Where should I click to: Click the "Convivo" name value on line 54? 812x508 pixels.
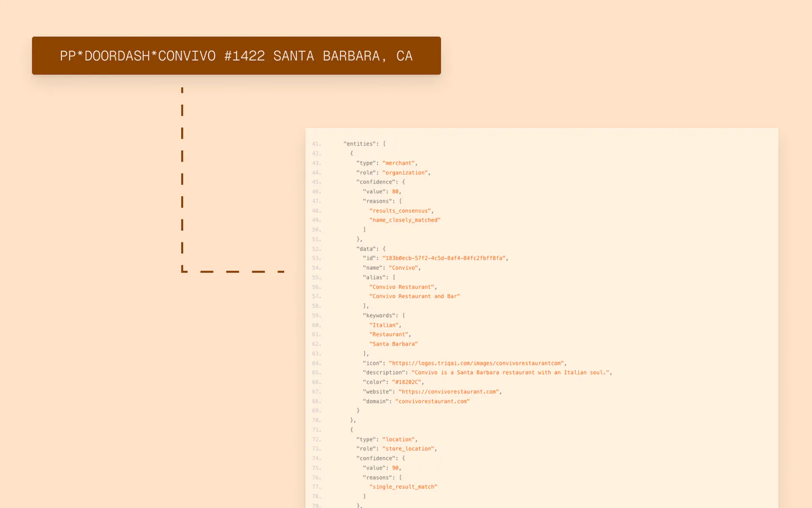402,268
